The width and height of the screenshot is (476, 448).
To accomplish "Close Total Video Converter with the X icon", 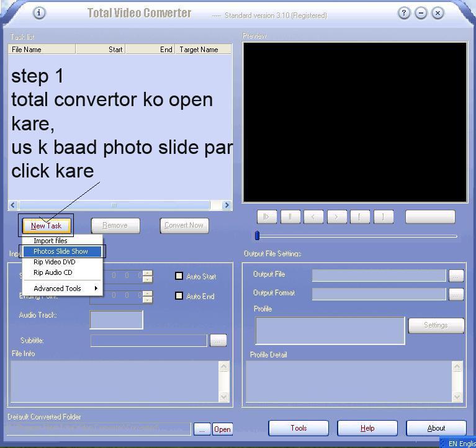I will (438, 13).
